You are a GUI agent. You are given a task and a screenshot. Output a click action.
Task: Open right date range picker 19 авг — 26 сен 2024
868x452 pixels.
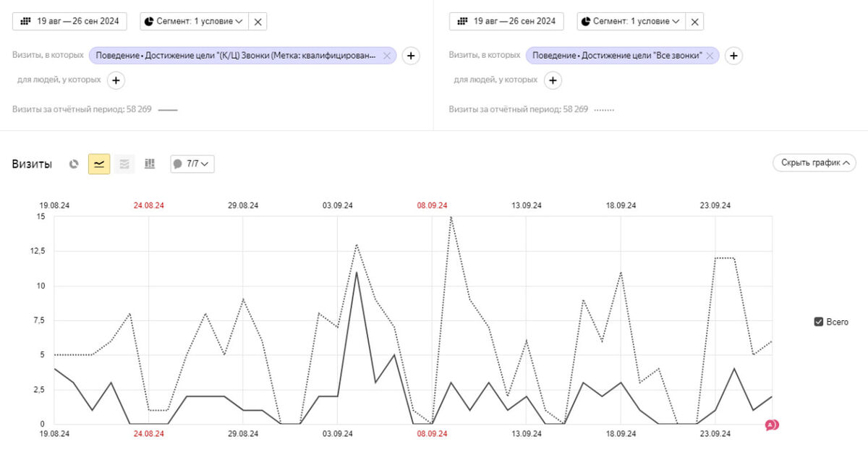[506, 21]
